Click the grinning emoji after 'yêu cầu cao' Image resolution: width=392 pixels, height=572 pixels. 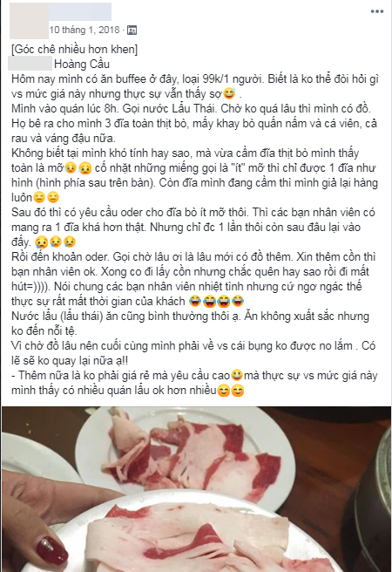pos(237,375)
